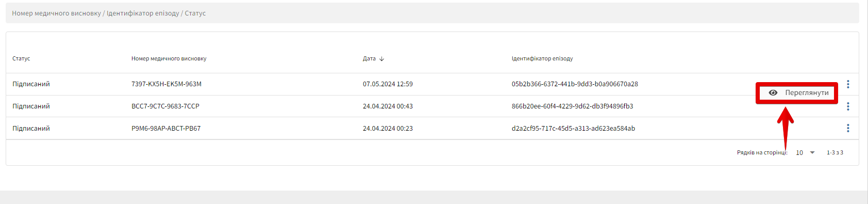This screenshot has height=204, width=868.
Task: Click episode ID 866b20ee-60f4-4229-9d62-db3f94896fb3
Action: [573, 106]
